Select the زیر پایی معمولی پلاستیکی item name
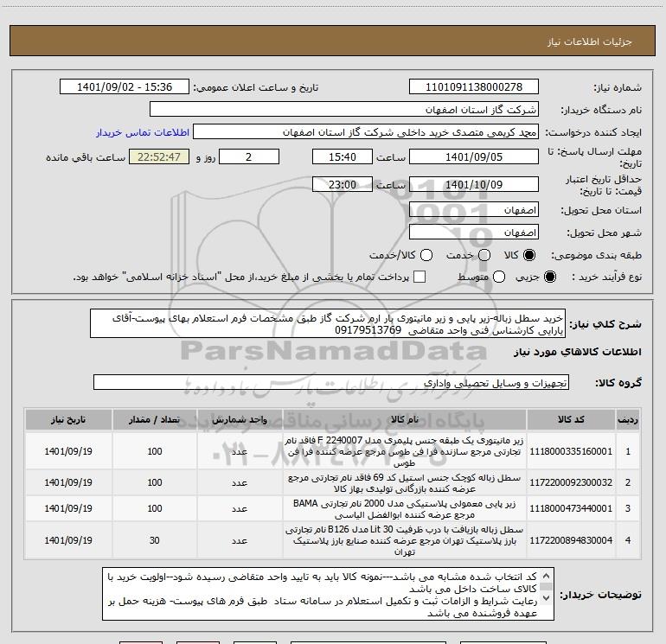This screenshot has height=644, width=666. (x=405, y=509)
